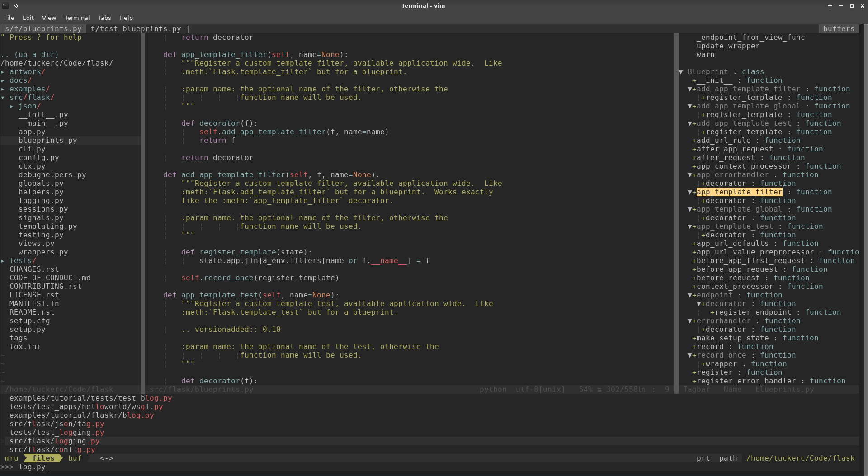Open setup.py in the file tree

[27, 330]
